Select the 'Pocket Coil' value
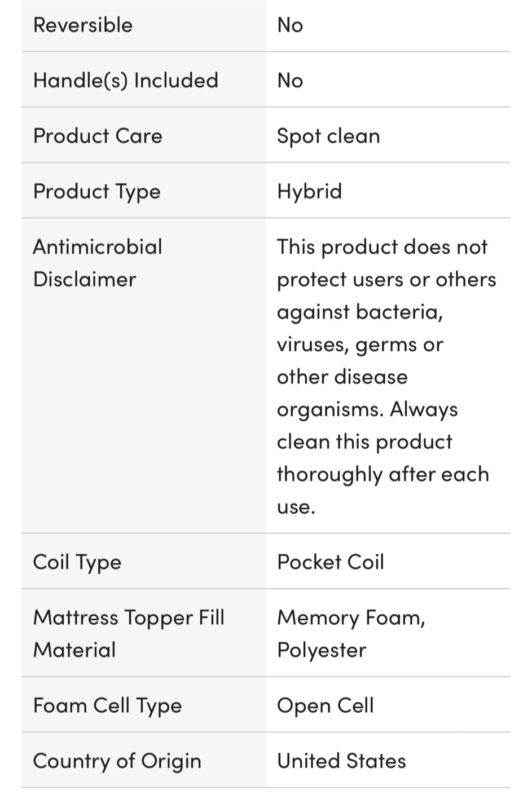This screenshot has height=812, width=532. click(x=331, y=562)
